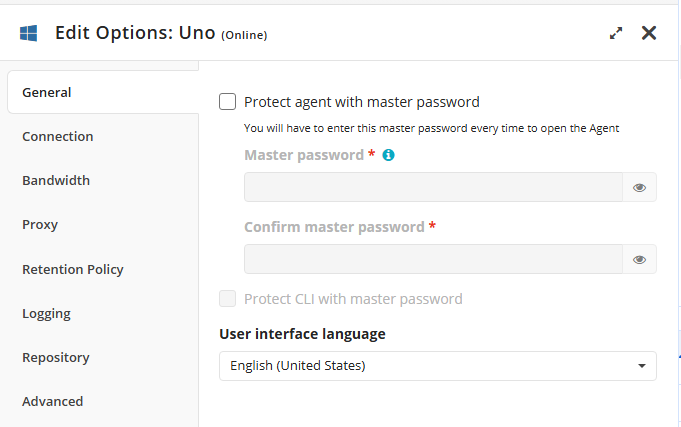Close the Edit Options dialog
The width and height of the screenshot is (681, 427).
coord(649,33)
